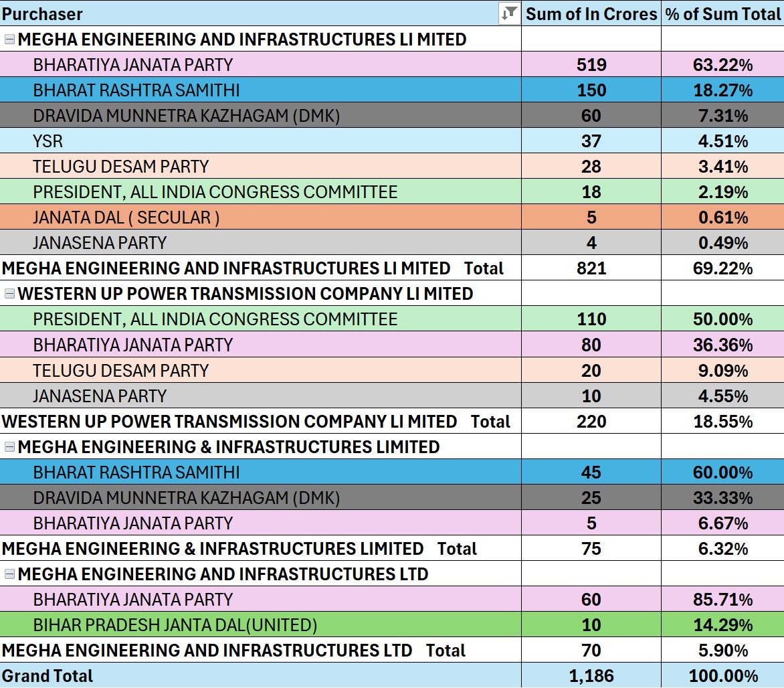The image size is (784, 688).
Task: Click the 9.09% cell
Action: tap(722, 370)
